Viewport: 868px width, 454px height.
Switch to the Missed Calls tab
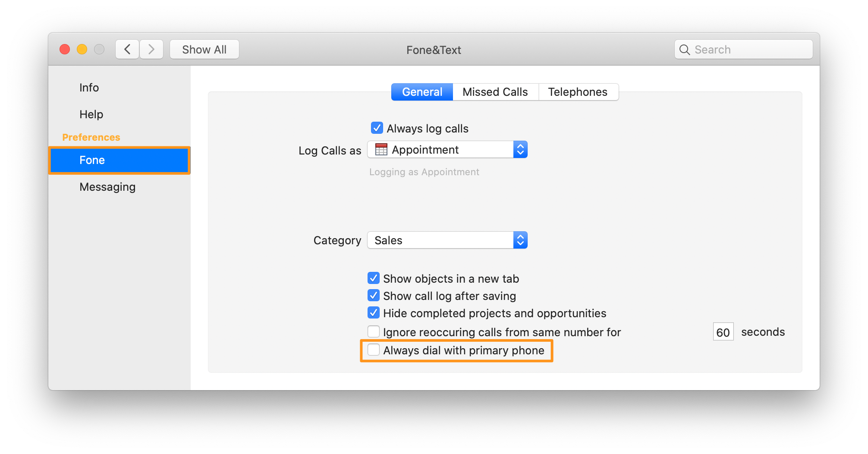click(495, 92)
